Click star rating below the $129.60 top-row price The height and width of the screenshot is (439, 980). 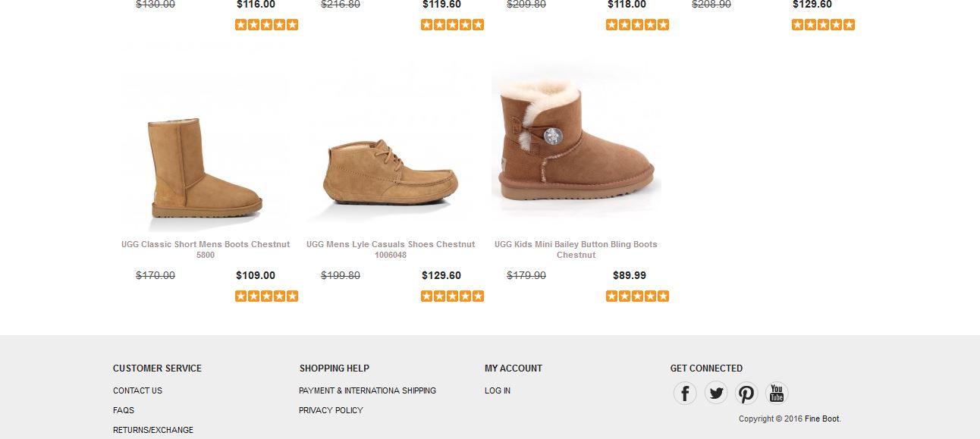coord(823,24)
